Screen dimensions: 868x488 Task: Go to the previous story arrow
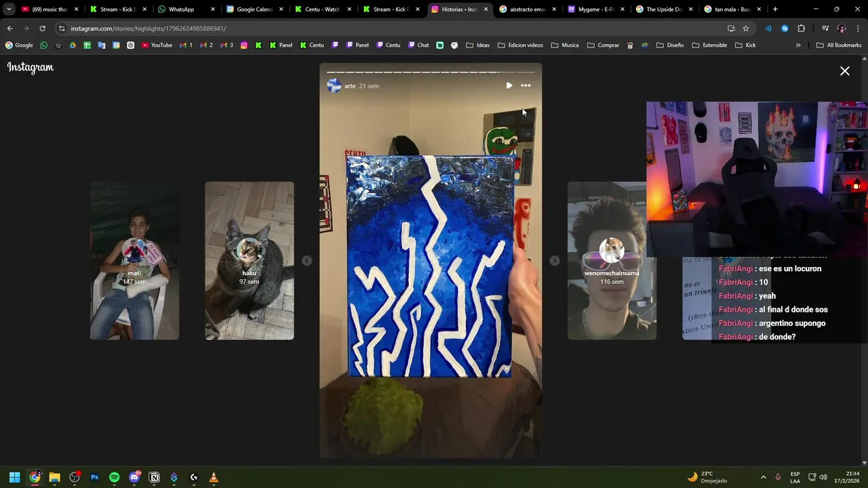pos(307,261)
